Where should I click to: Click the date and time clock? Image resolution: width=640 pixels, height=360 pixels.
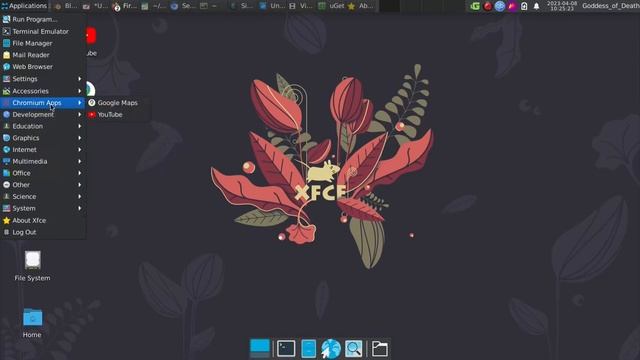tap(562, 6)
